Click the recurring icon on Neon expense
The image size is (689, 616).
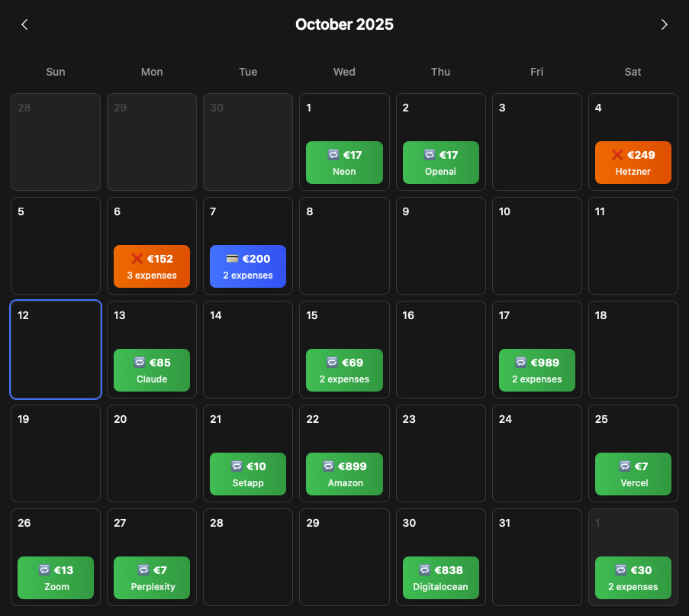coord(333,155)
